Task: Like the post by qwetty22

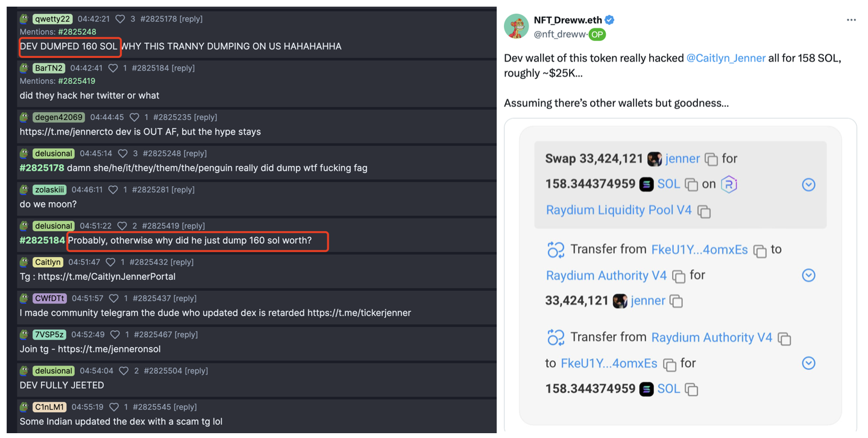Action: 120,19
